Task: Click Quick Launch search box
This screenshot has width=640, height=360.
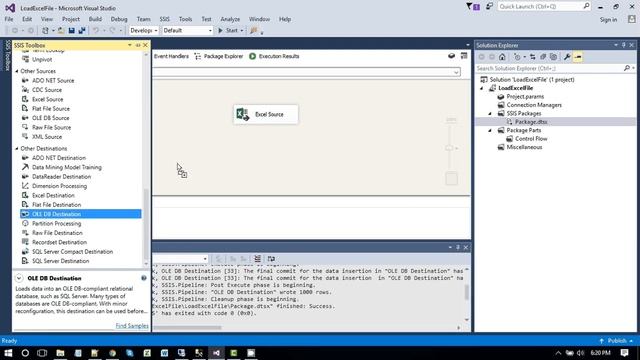Action: [543, 7]
